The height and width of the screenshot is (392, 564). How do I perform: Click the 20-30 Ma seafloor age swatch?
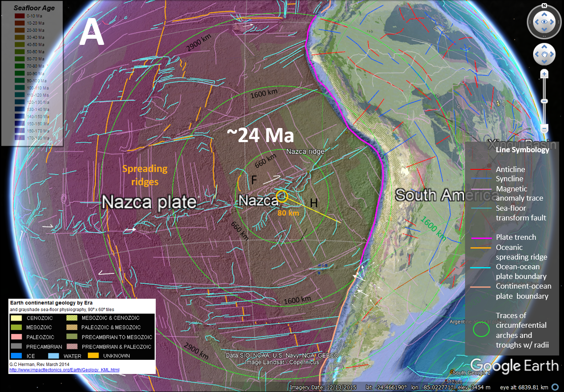pos(19,30)
